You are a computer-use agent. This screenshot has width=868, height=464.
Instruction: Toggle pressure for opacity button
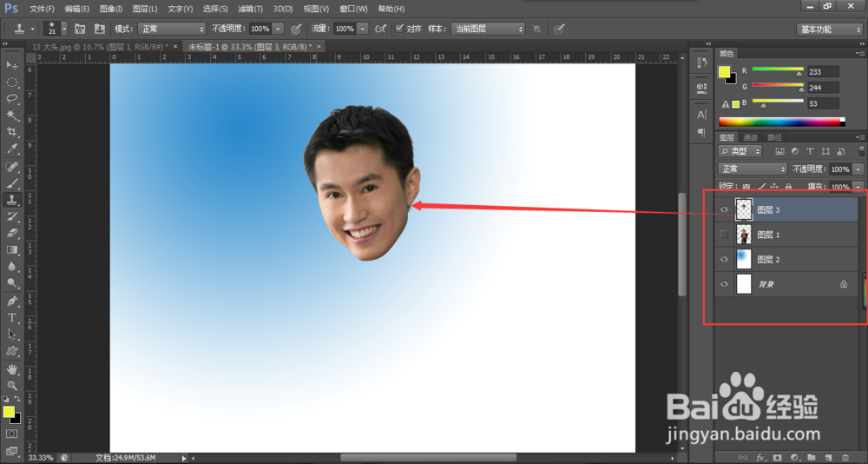[x=296, y=29]
